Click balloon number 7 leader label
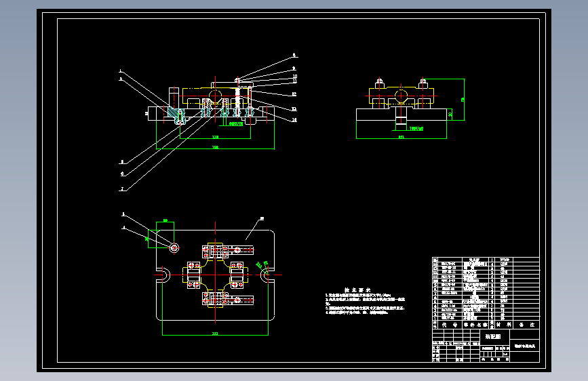Image resolution: width=588 pixels, height=381 pixels. [x=122, y=189]
